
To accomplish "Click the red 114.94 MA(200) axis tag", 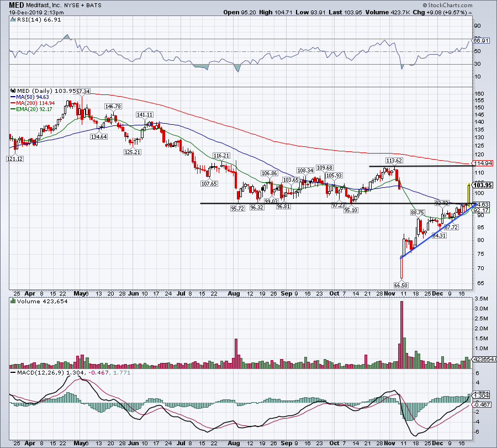I will pyautogui.click(x=483, y=164).
